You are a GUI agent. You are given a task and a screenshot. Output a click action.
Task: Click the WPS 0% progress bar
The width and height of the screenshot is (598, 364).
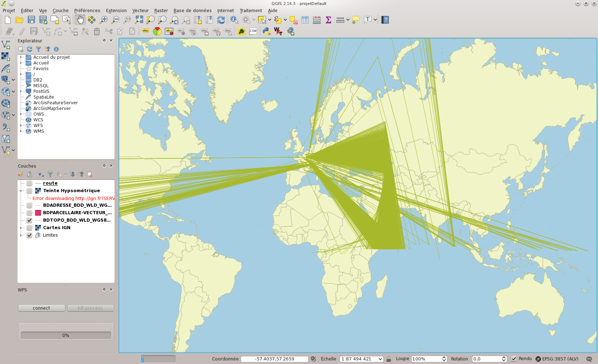click(66, 336)
